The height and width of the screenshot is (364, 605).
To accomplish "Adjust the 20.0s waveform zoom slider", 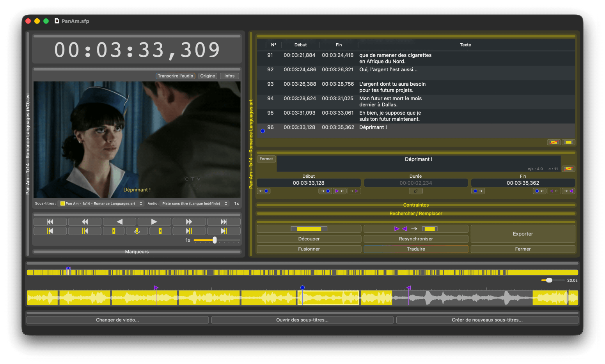I will (x=549, y=280).
